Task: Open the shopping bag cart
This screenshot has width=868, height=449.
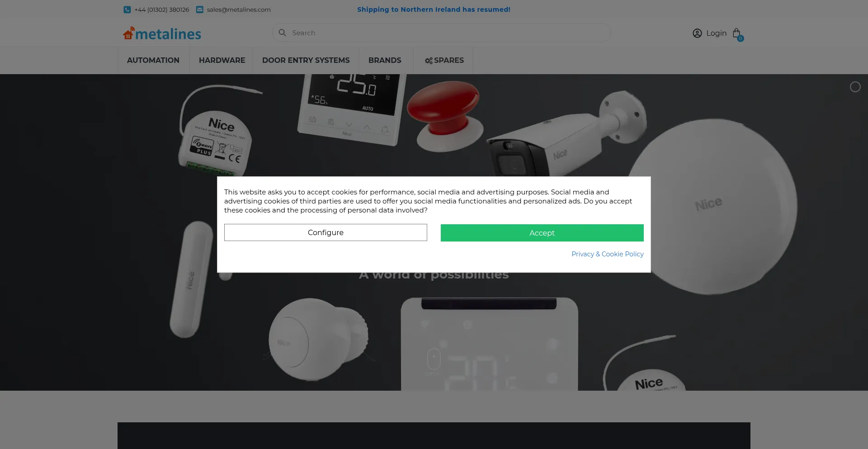Action: pyautogui.click(x=736, y=33)
